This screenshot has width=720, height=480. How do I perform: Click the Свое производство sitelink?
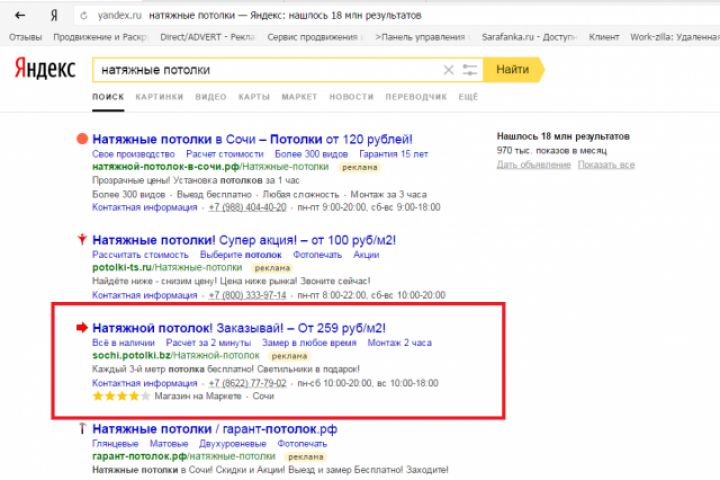click(133, 154)
